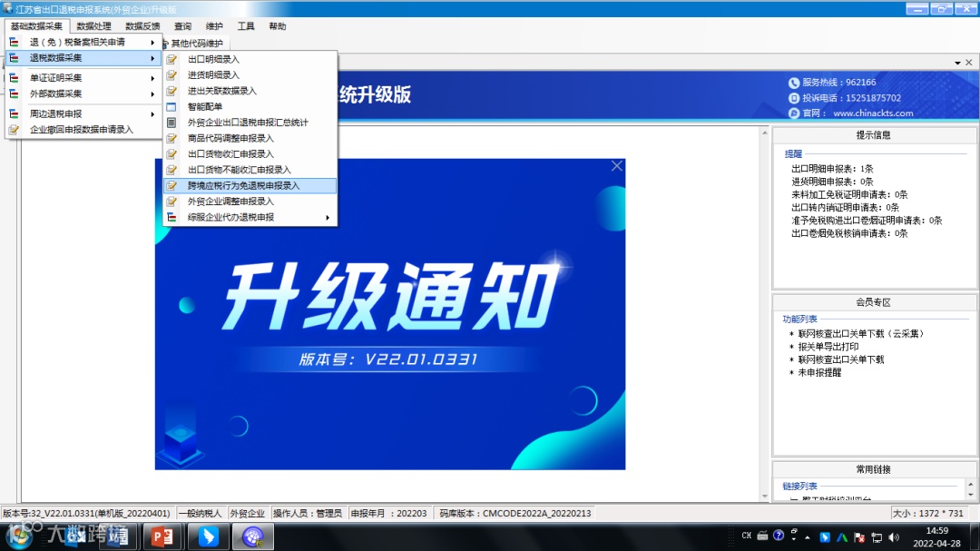Expand 外部数据采集 submenu arrow
Screen dimensions: 980x551
pos(152,93)
